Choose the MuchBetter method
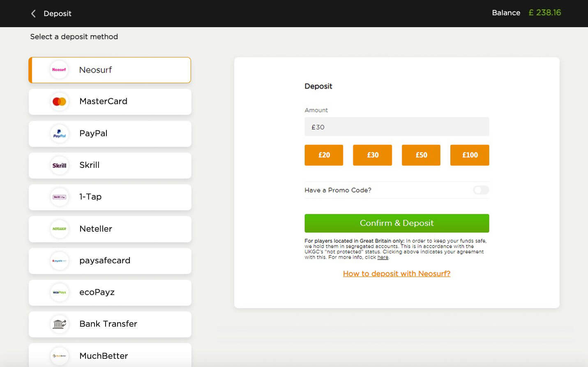Screen dimensions: 588x367 (x=110, y=355)
